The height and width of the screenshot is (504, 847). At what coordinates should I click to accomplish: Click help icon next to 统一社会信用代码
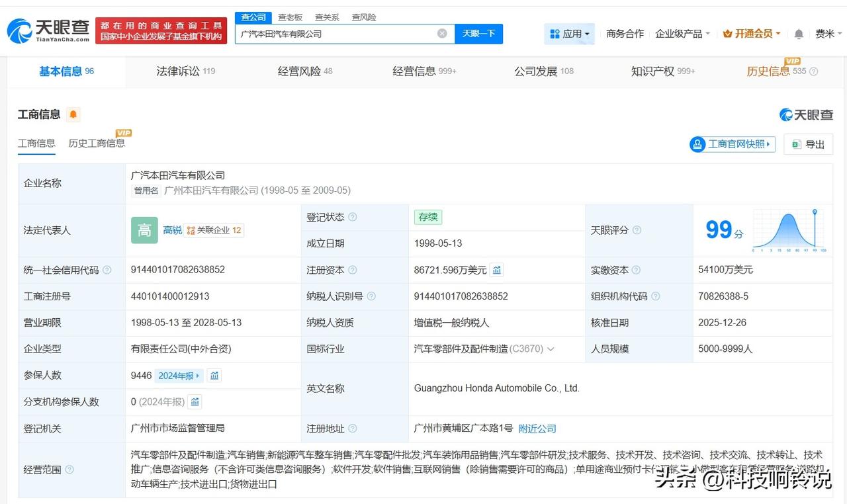pos(107,271)
